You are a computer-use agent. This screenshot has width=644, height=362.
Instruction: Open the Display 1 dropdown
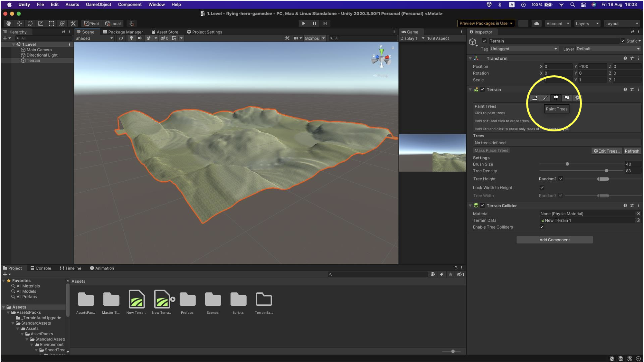(x=412, y=38)
